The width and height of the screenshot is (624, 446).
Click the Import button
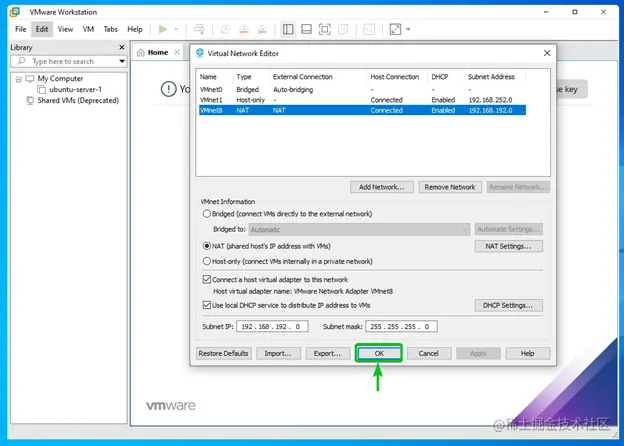[x=278, y=353]
